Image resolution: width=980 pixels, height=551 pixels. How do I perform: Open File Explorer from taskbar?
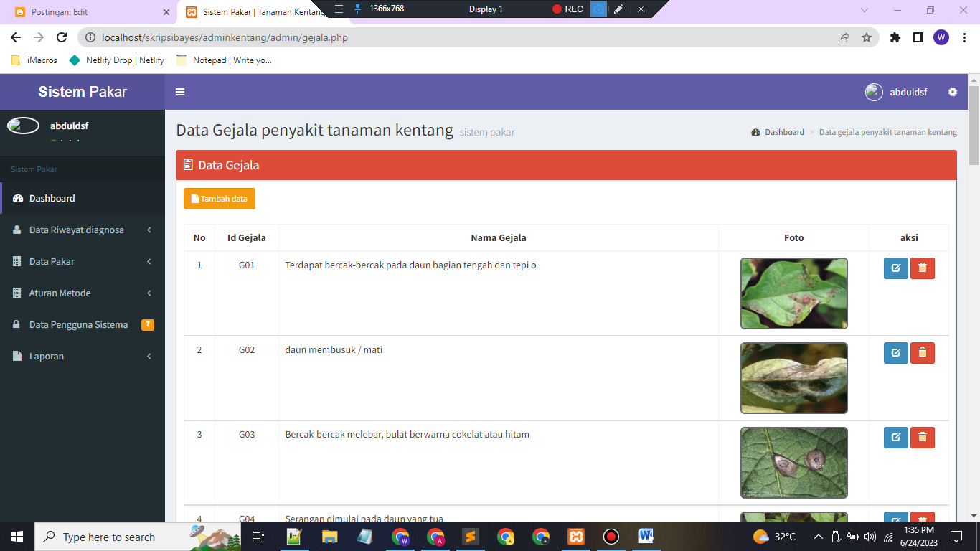(330, 537)
